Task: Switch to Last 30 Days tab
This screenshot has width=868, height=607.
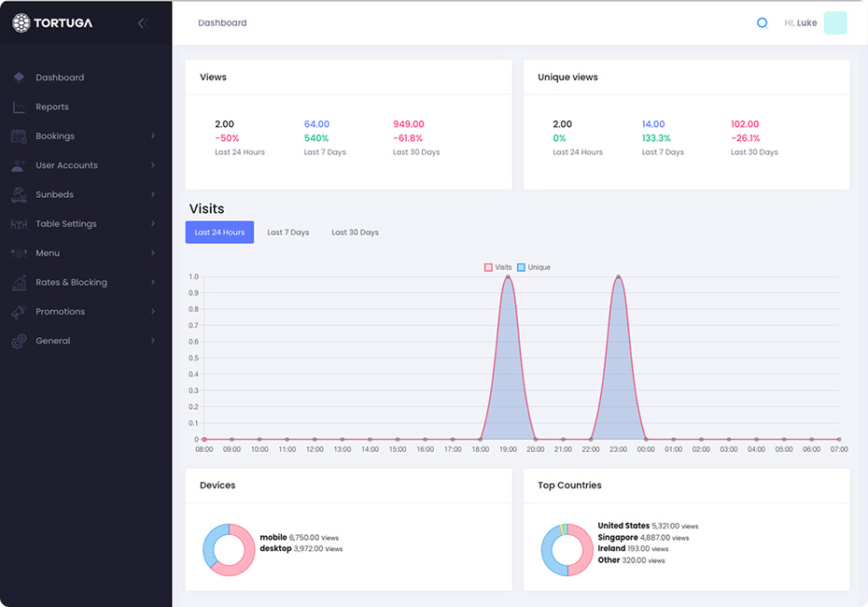Action: coord(355,233)
